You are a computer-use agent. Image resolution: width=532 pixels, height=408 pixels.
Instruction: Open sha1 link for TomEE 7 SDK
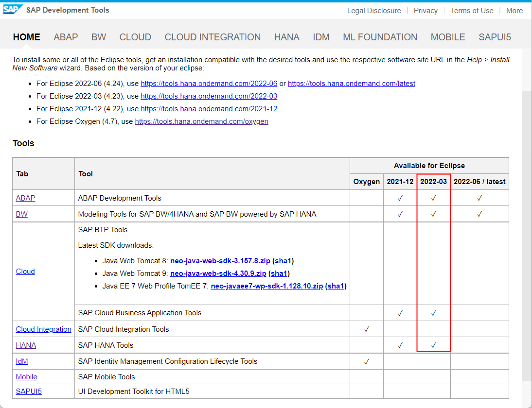[336, 286]
